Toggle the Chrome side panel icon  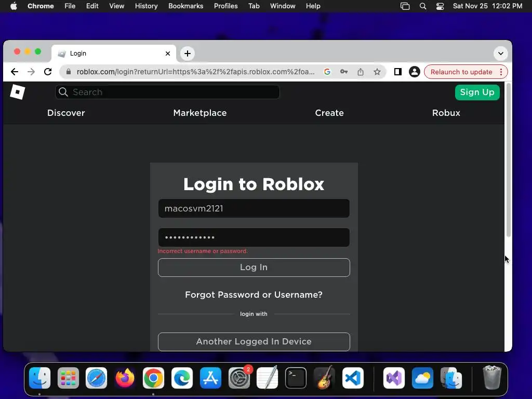point(397,72)
